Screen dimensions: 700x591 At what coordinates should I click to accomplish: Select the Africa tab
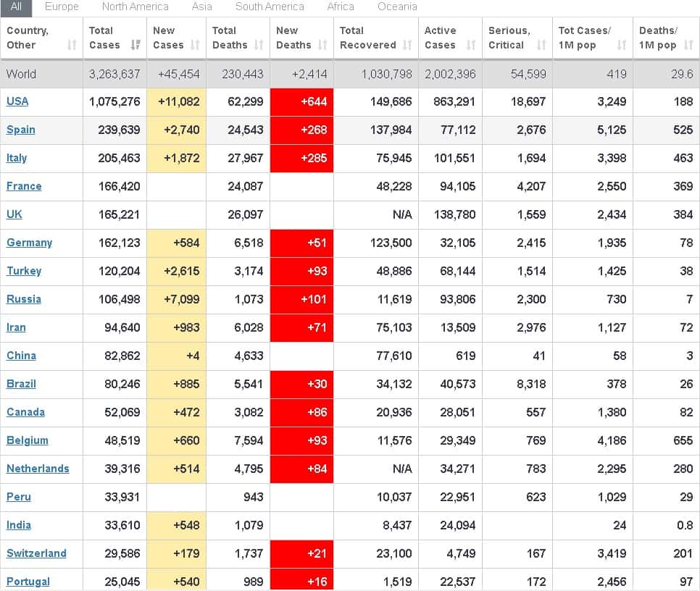[341, 7]
